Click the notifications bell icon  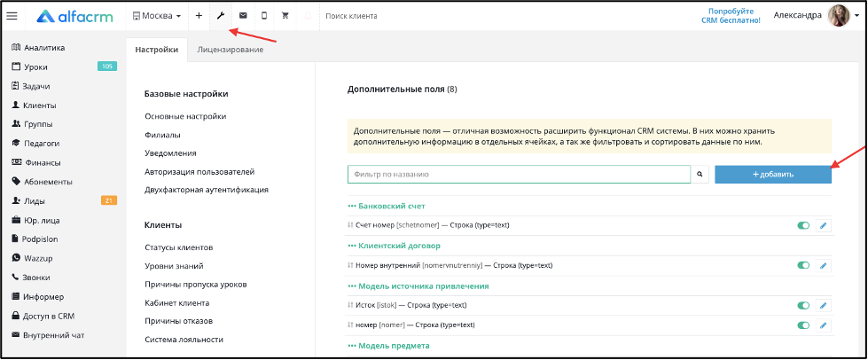308,16
